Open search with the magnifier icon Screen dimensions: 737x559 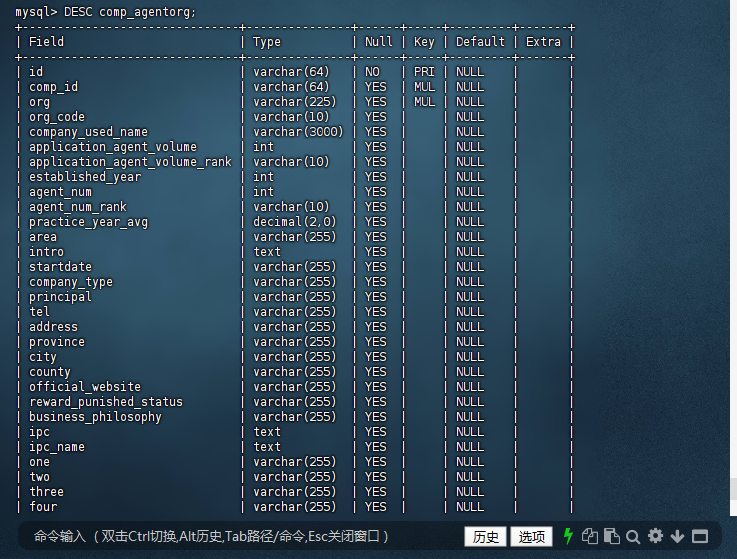tap(633, 536)
